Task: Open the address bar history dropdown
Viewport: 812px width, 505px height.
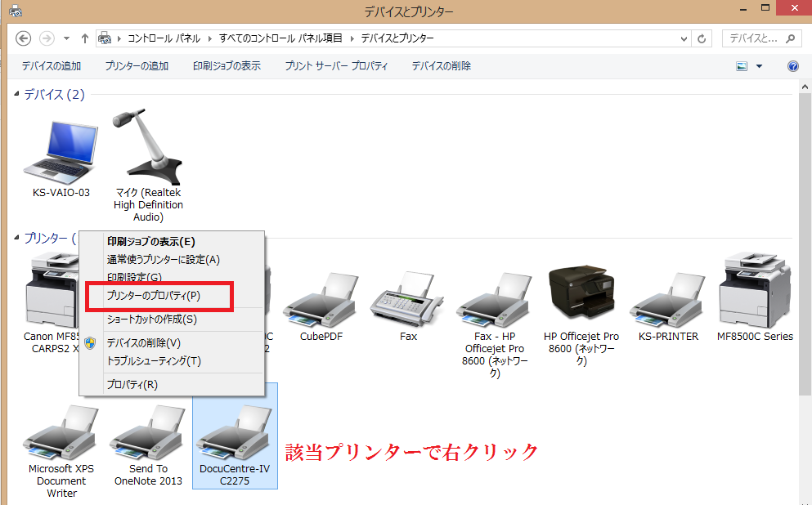Action: point(684,38)
